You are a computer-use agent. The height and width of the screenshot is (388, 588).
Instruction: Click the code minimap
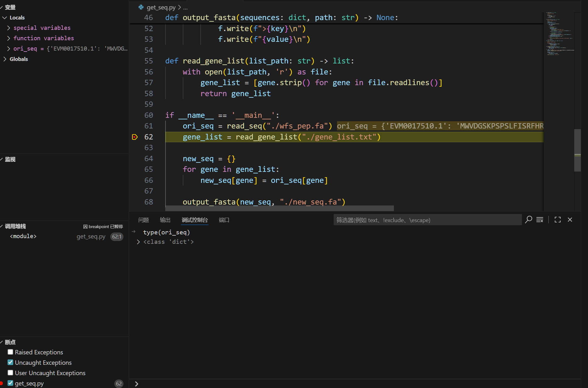560,34
